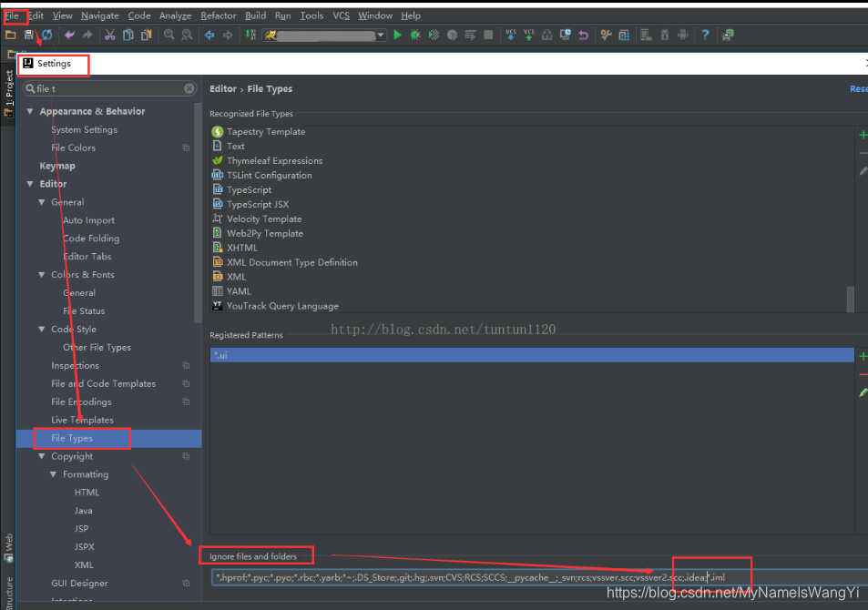
Task: Select GUI Designer settings
Action: 80,583
